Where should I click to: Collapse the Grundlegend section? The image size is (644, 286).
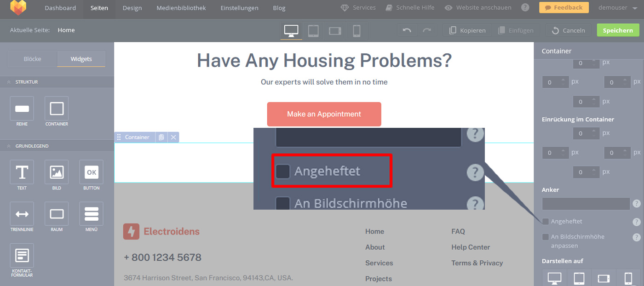pyautogui.click(x=9, y=146)
